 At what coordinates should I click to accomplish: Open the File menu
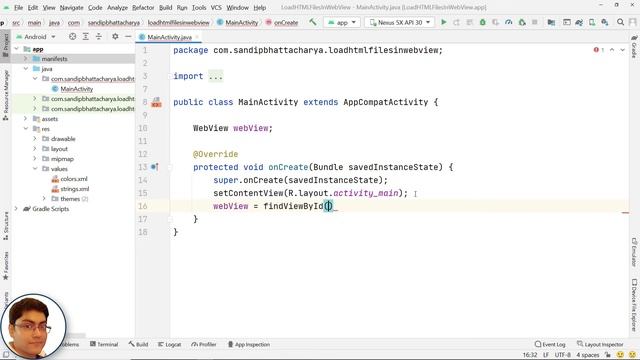coord(18,7)
